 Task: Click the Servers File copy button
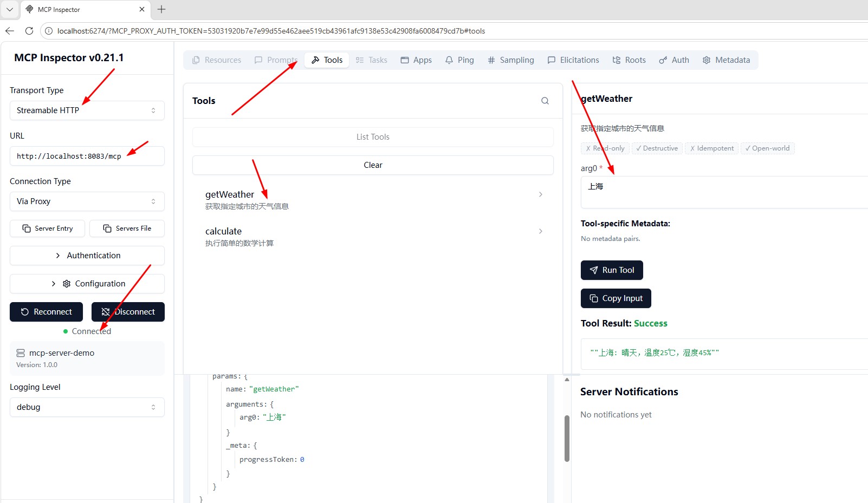click(127, 228)
